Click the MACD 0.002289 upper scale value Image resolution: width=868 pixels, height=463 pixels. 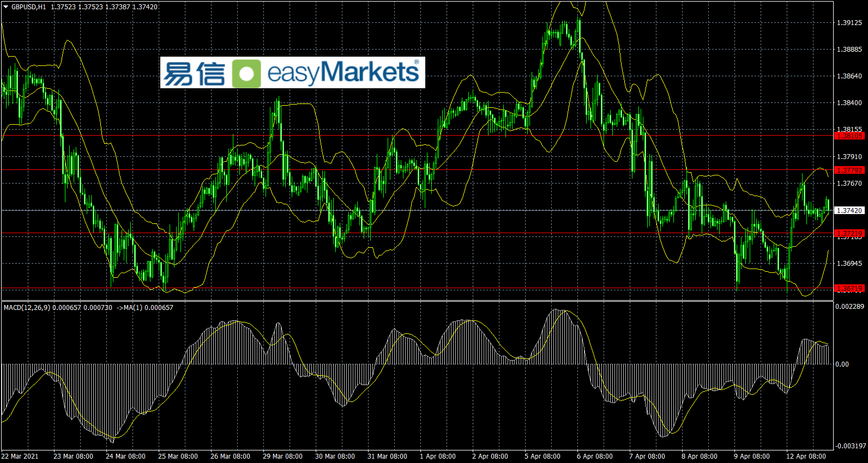(x=849, y=307)
